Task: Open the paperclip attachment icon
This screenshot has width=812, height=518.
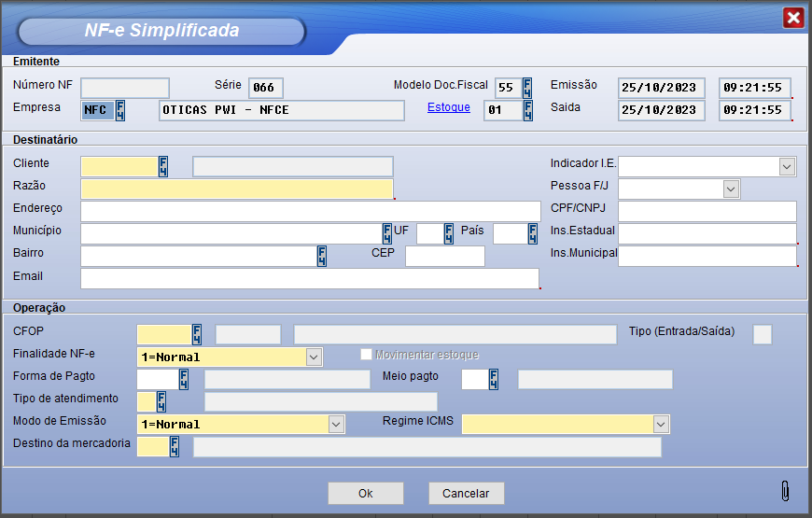Action: tap(785, 491)
